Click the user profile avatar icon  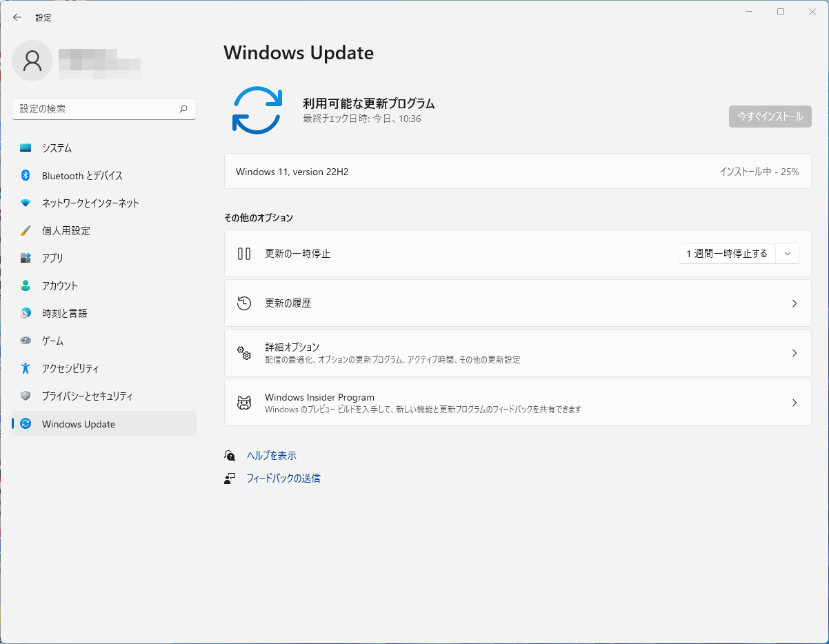[32, 61]
